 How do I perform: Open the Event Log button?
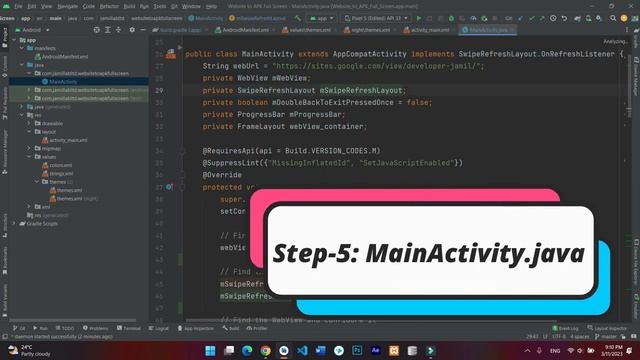point(565,328)
